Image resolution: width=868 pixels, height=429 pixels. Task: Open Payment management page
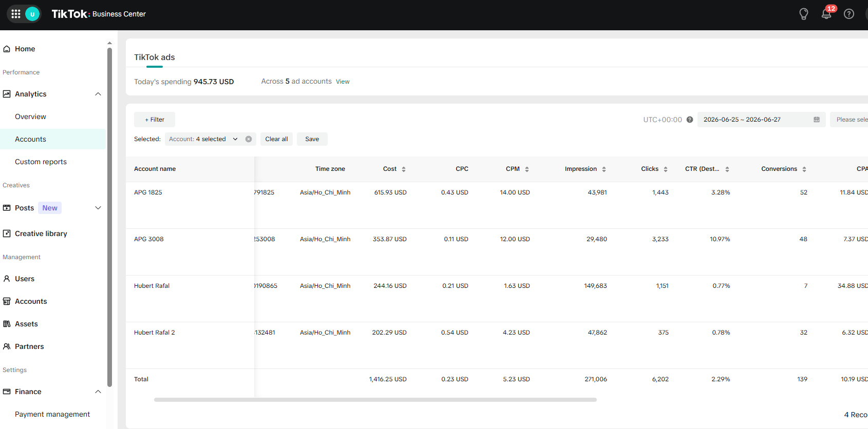click(x=53, y=414)
